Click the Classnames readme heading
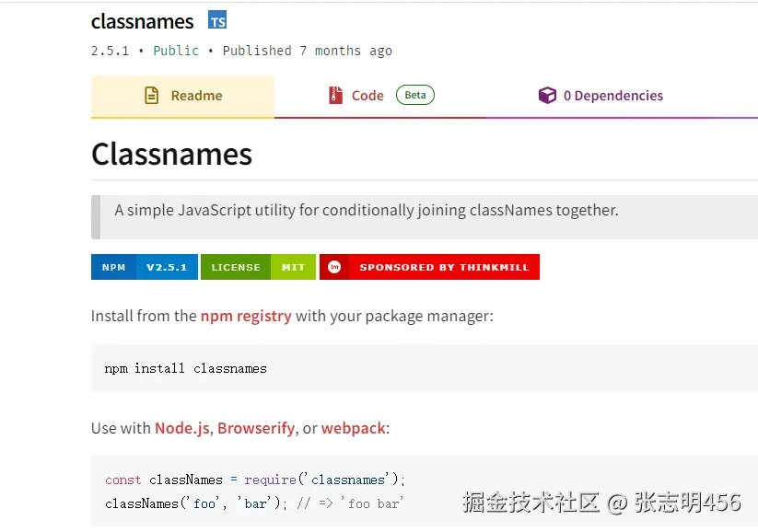This screenshot has width=758, height=532. pos(171,154)
